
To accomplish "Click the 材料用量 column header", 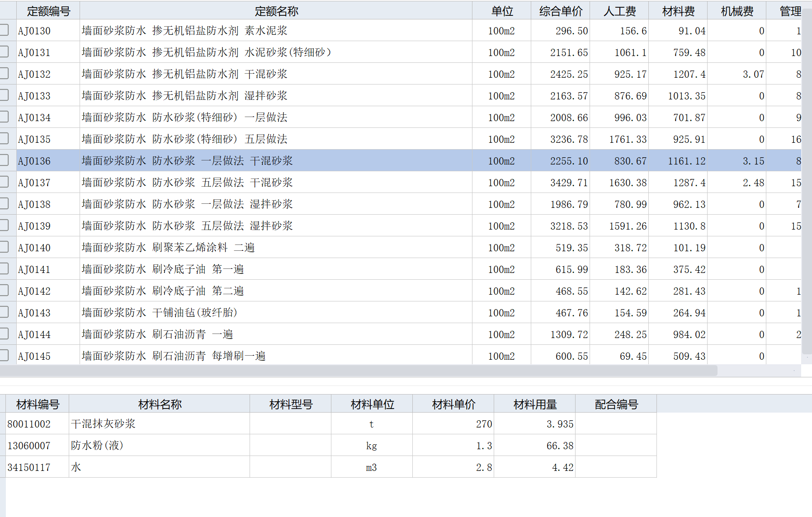I will coord(535,404).
